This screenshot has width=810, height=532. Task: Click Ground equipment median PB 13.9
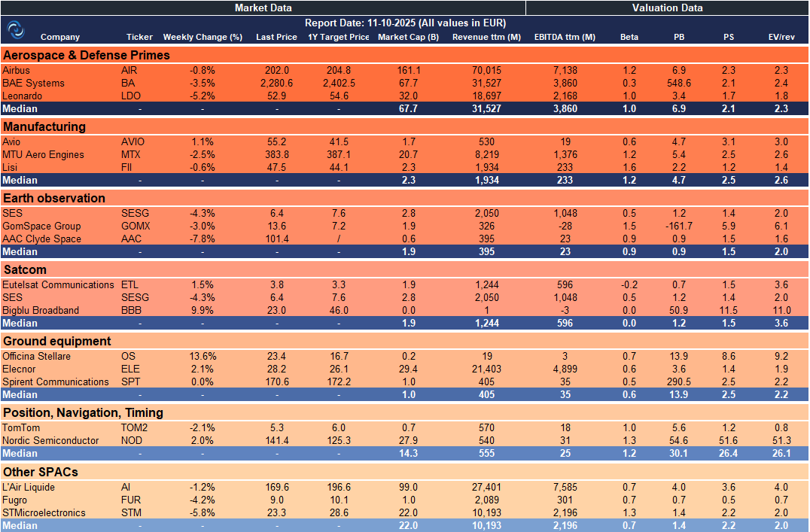pos(679,394)
